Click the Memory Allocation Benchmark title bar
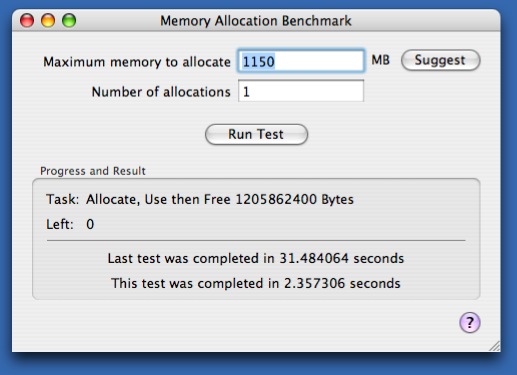This screenshot has width=517, height=375. (256, 21)
